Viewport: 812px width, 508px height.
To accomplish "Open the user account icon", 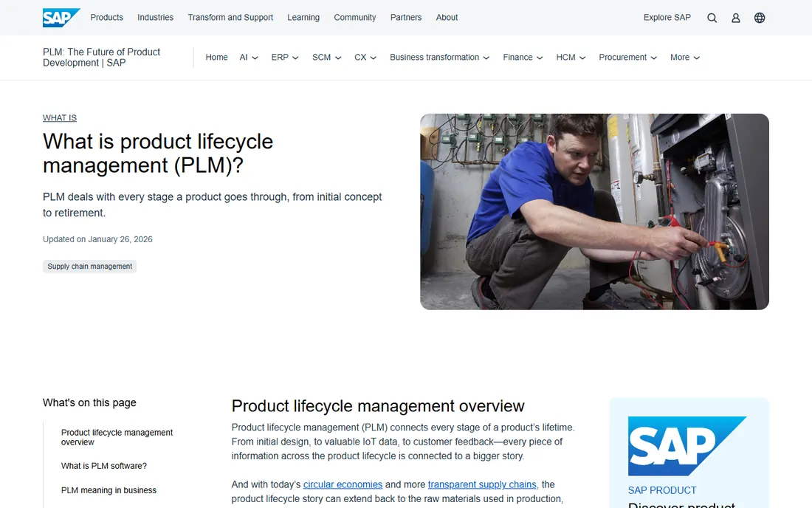I will click(x=735, y=18).
